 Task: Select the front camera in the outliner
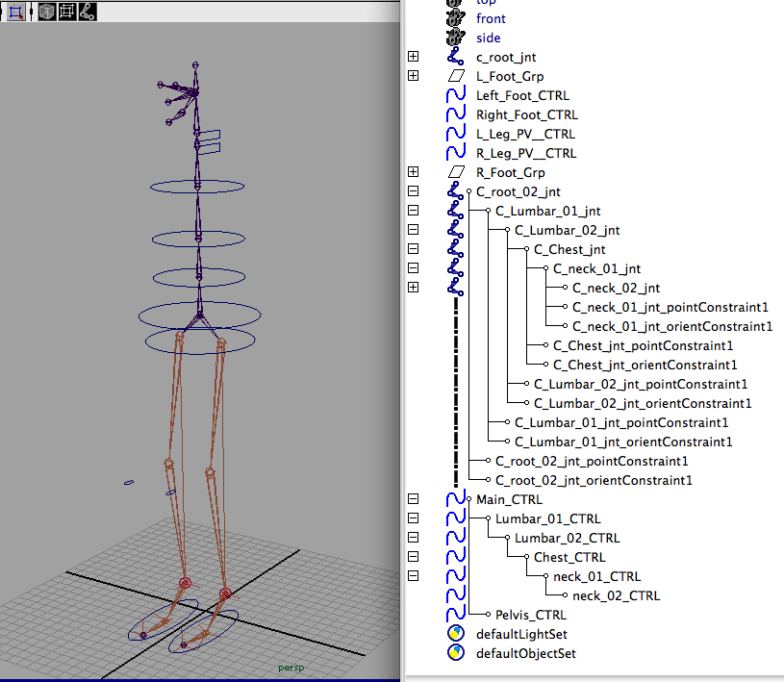[x=491, y=18]
